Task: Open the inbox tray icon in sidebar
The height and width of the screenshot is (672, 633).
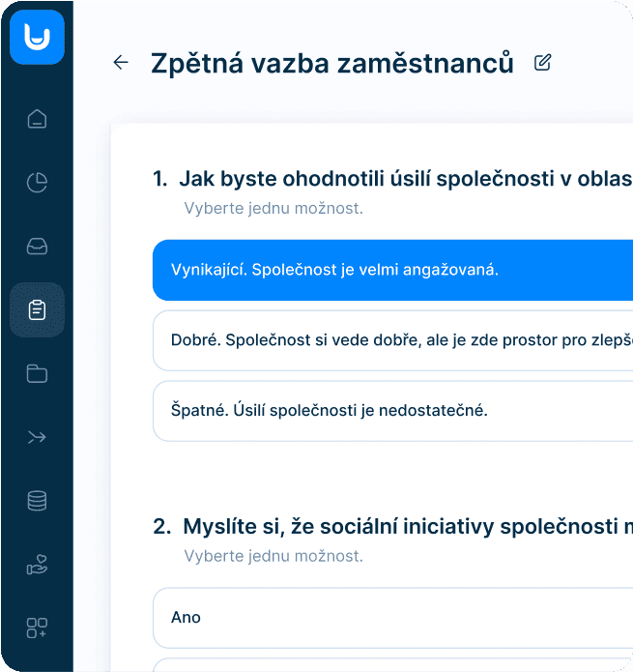Action: 37,247
